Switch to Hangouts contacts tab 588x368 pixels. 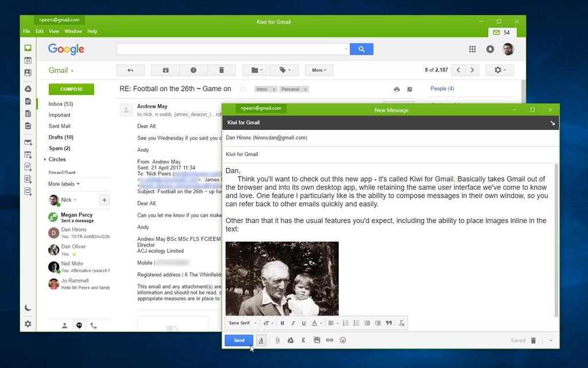64,325
